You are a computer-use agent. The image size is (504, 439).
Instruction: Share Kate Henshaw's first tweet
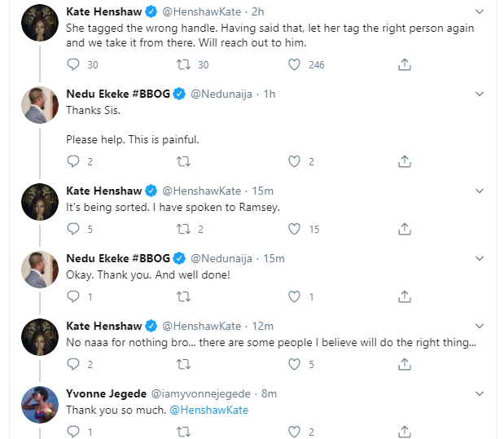(x=405, y=65)
